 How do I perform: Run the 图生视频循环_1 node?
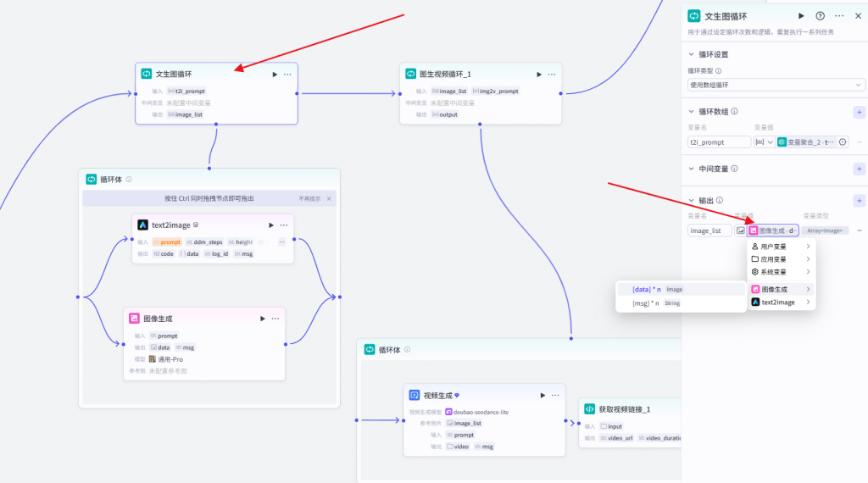(538, 74)
